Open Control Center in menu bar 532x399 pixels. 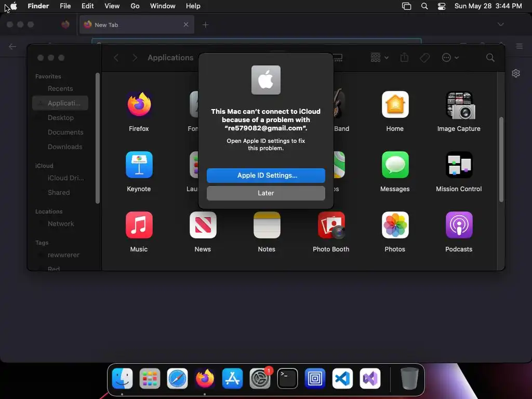click(442, 6)
